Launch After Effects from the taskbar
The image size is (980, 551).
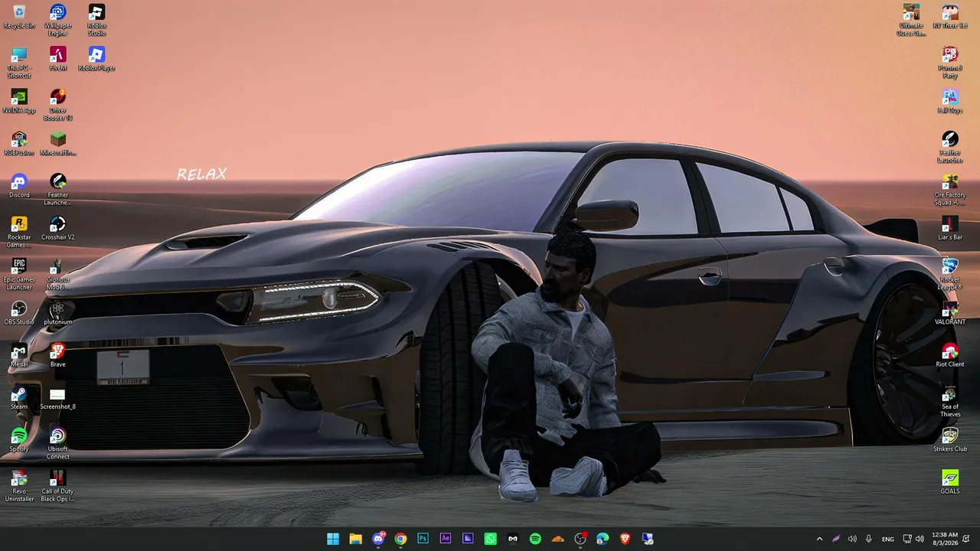coord(446,539)
